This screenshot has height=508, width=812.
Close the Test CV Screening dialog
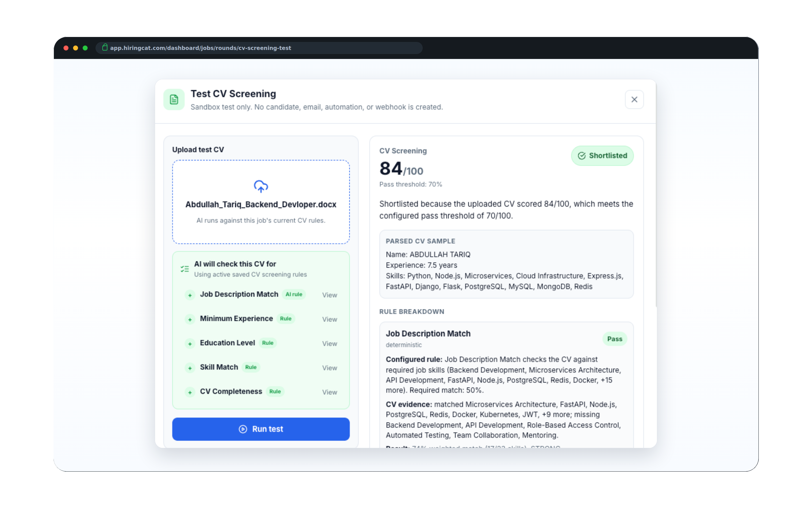(634, 99)
